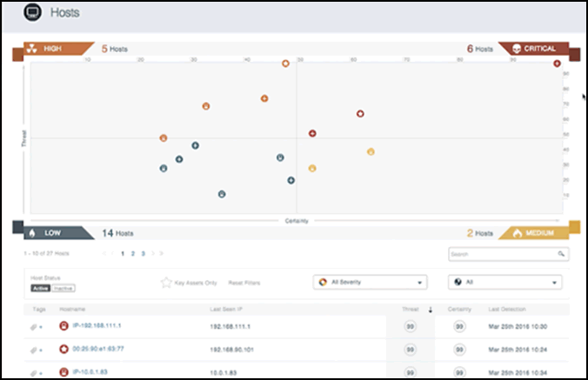Image resolution: width=588 pixels, height=380 pixels.
Task: Click host icon beside 00:25:90:e1:63:77
Action: click(x=63, y=350)
